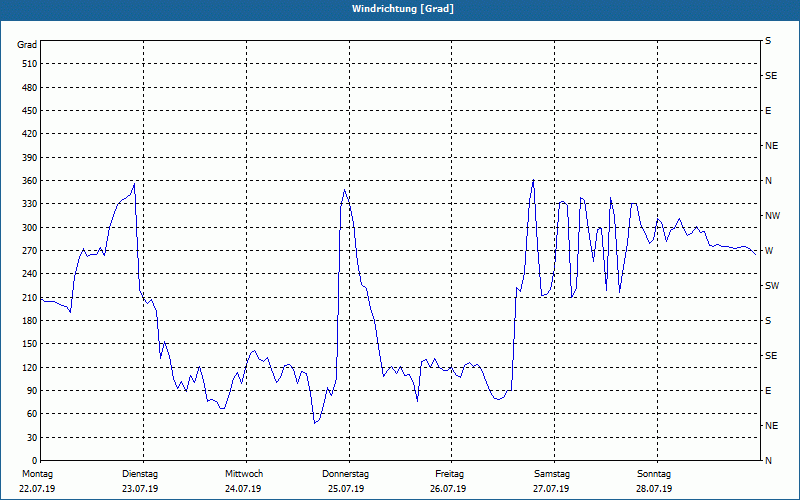The width and height of the screenshot is (800, 500).
Task: Select the Donnerstag day label
Action: pos(345,474)
